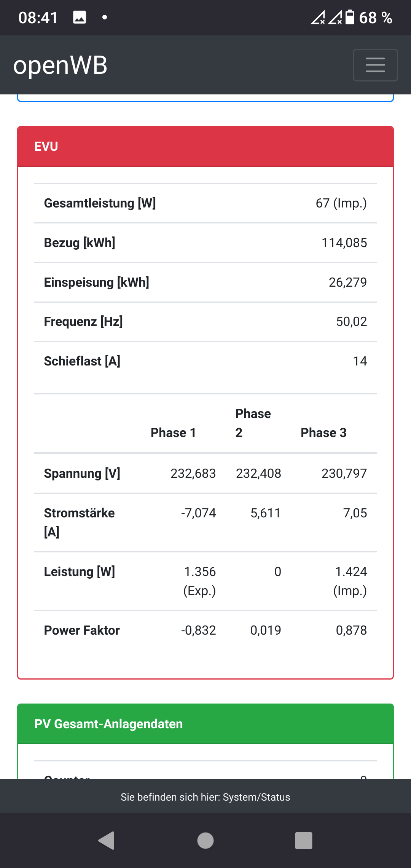Open the hamburger navigation menu
This screenshot has height=868, width=411.
(375, 65)
